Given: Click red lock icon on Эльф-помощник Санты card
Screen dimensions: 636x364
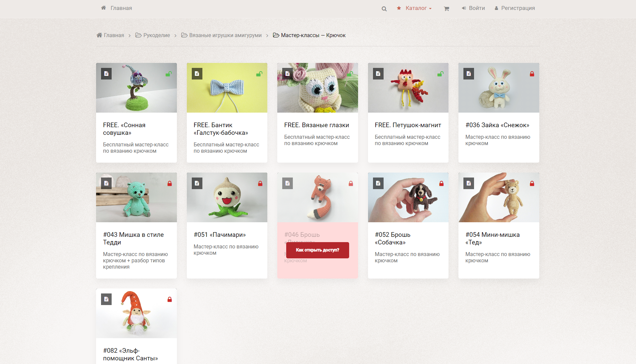Looking at the screenshot, I should point(170,299).
